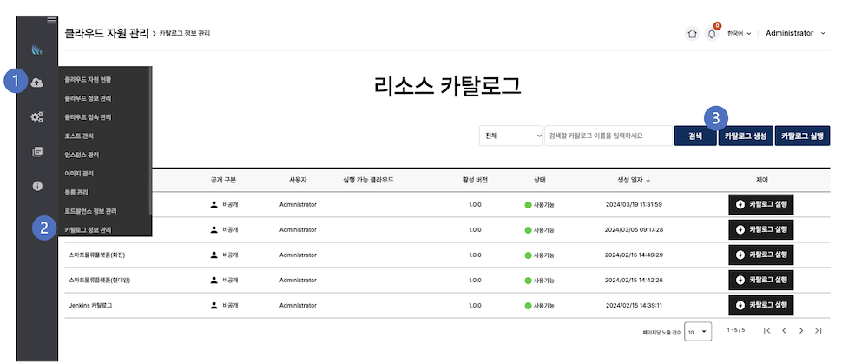The image size is (868, 364).
Task: Expand the 한국어 language selector
Action: click(739, 34)
